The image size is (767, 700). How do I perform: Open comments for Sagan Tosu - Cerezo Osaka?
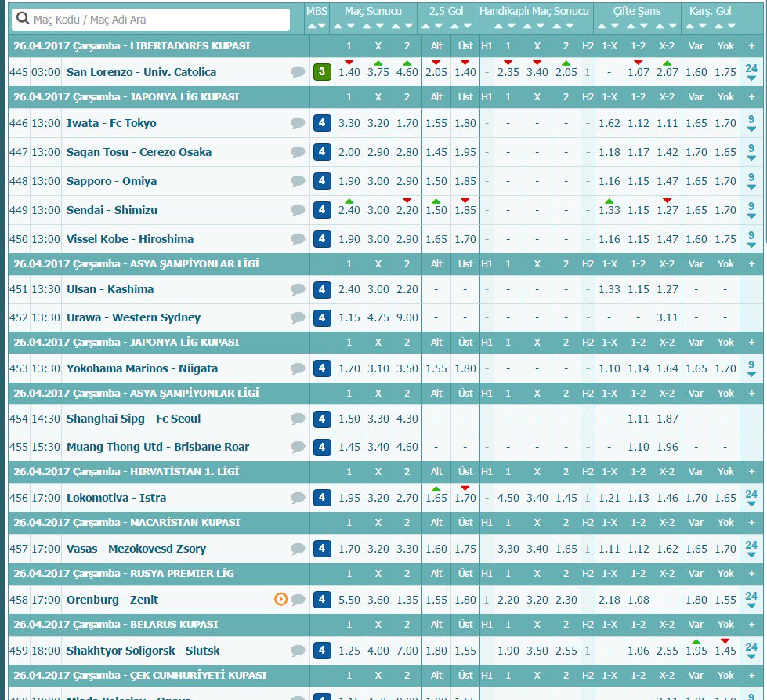pyautogui.click(x=298, y=152)
